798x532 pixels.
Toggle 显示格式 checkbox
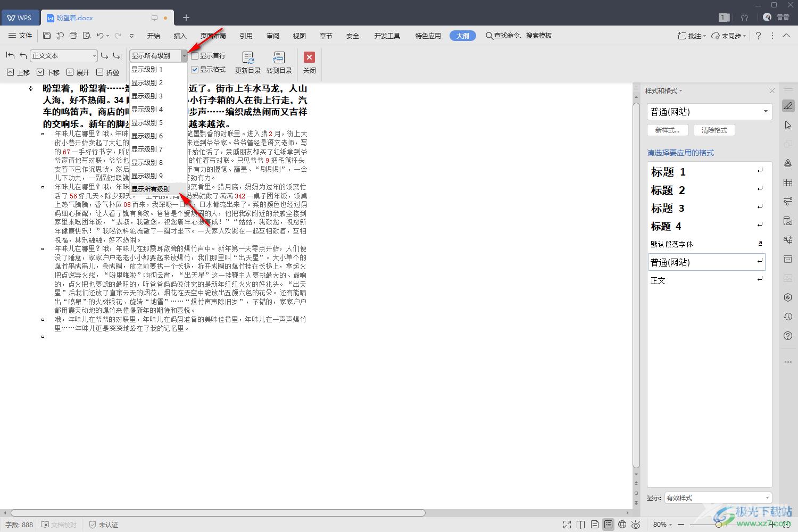[x=195, y=70]
